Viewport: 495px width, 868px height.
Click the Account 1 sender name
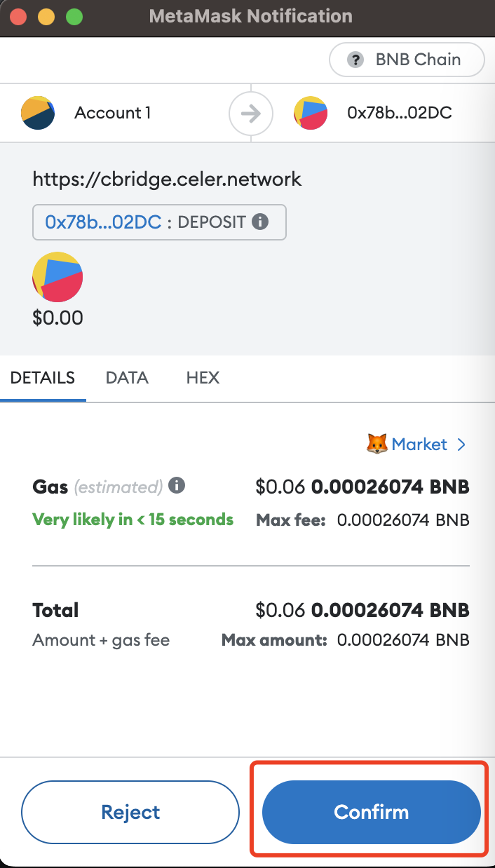tap(113, 113)
